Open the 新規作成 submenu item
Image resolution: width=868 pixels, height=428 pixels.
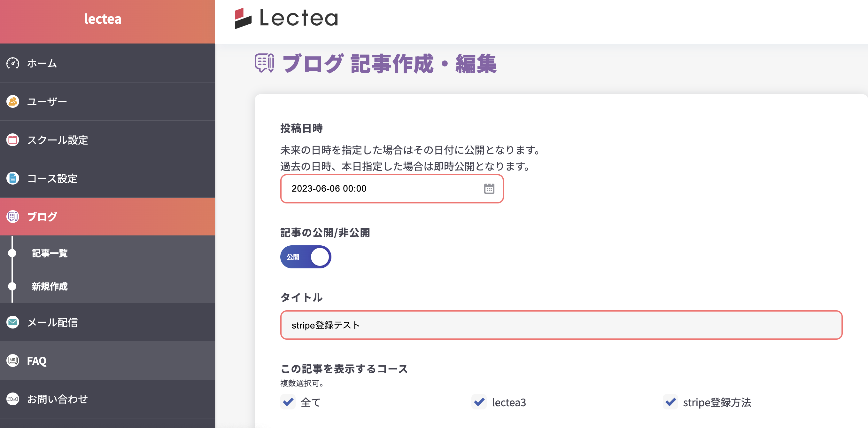[x=50, y=286]
